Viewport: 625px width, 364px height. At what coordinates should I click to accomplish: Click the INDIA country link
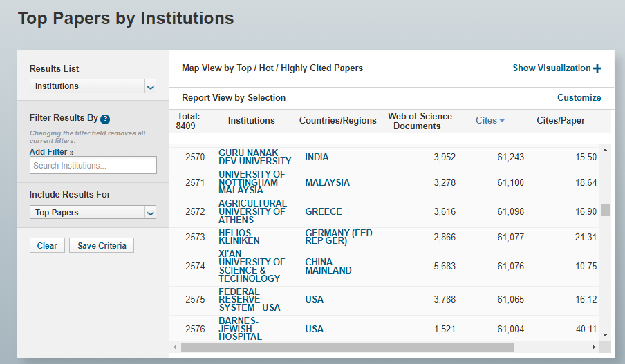coord(317,157)
